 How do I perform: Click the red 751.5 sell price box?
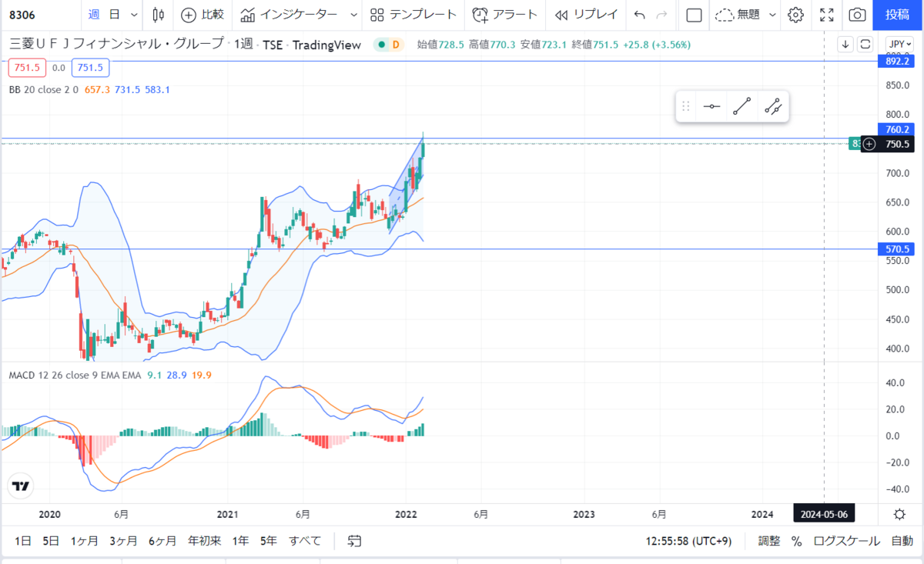click(x=27, y=68)
